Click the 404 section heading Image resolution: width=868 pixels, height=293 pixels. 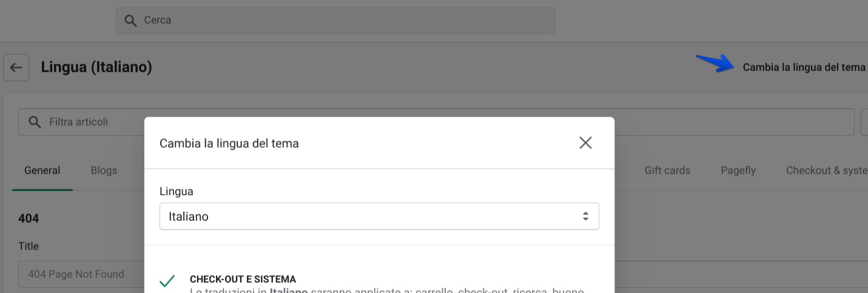[x=29, y=218]
